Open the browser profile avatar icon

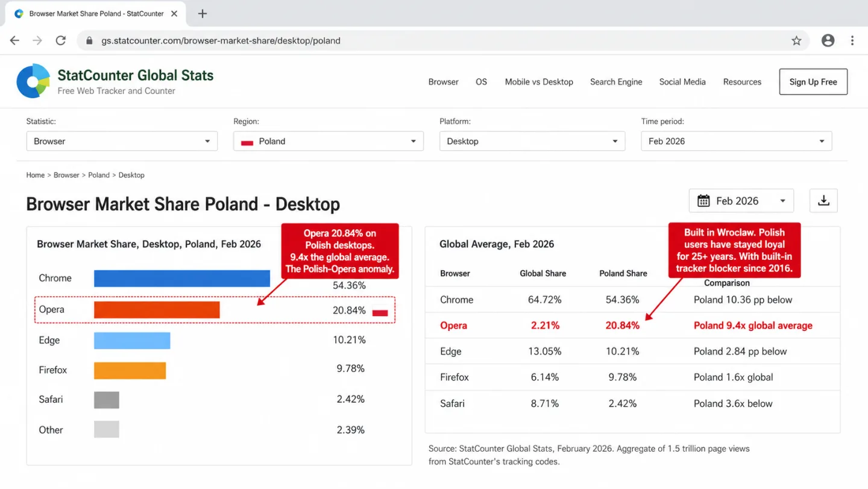click(x=828, y=40)
